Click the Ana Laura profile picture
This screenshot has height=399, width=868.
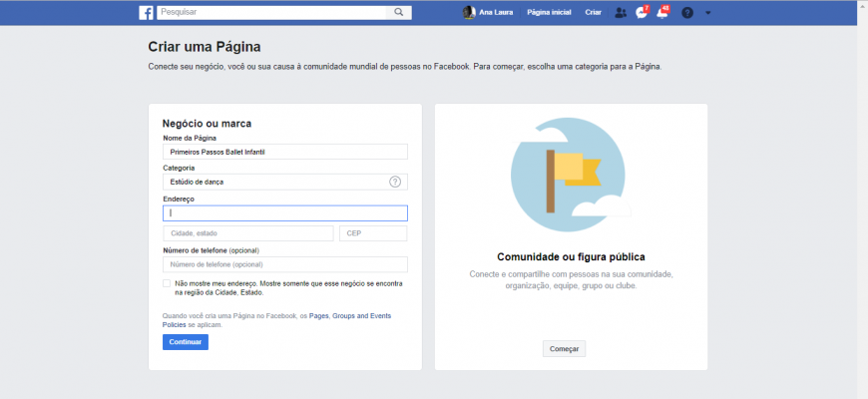tap(469, 12)
